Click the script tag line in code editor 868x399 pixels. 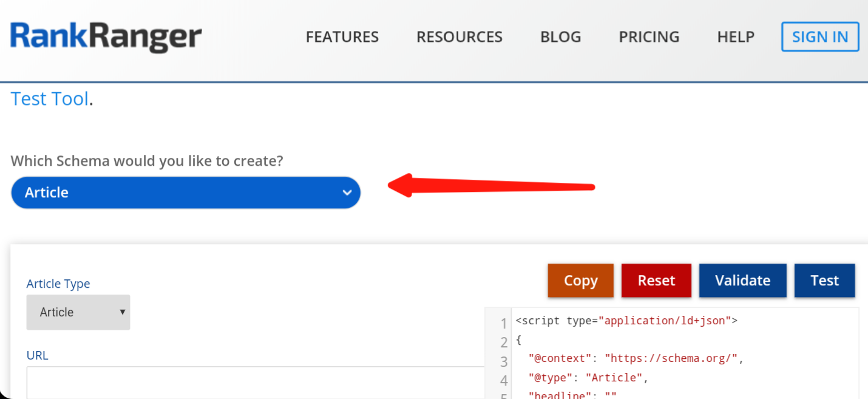pos(626,321)
